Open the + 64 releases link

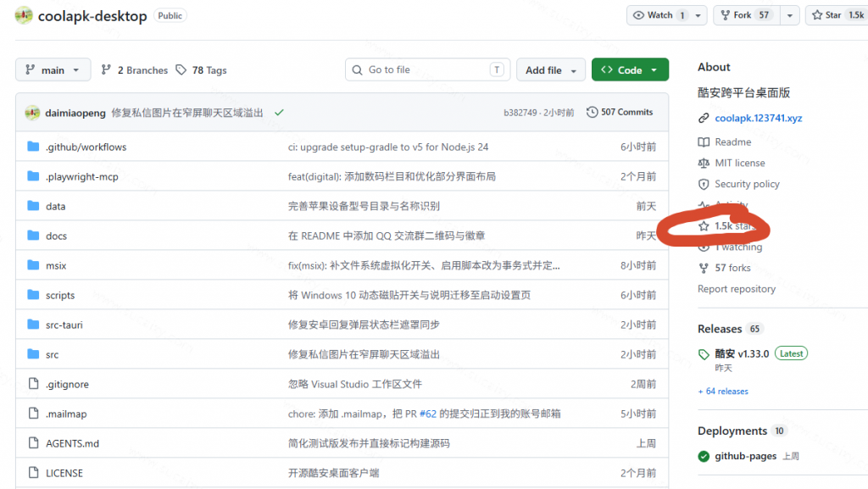coord(723,391)
